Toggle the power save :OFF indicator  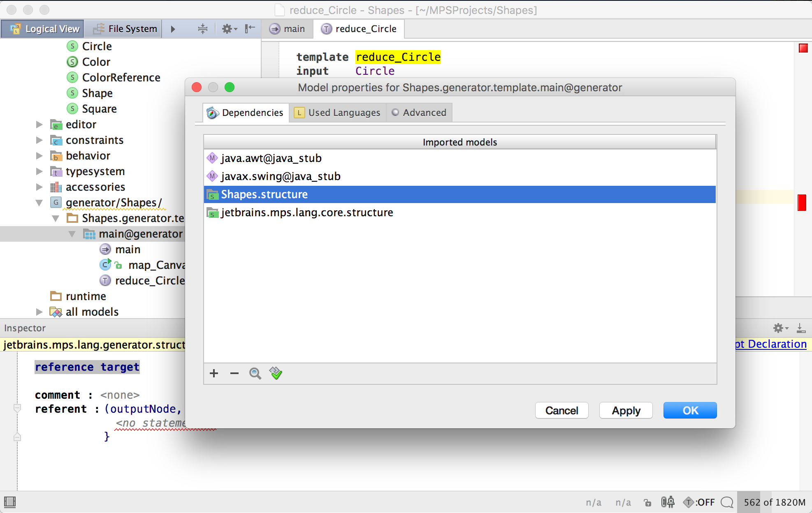point(699,502)
